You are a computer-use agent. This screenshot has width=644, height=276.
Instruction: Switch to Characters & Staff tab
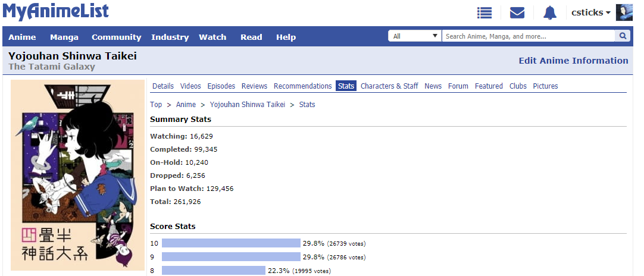click(389, 86)
